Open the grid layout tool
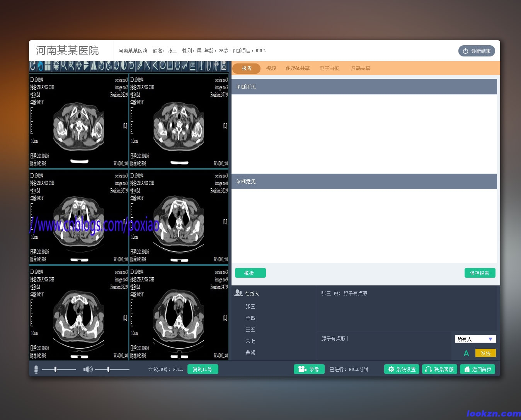The height and width of the screenshot is (420, 521). point(48,66)
